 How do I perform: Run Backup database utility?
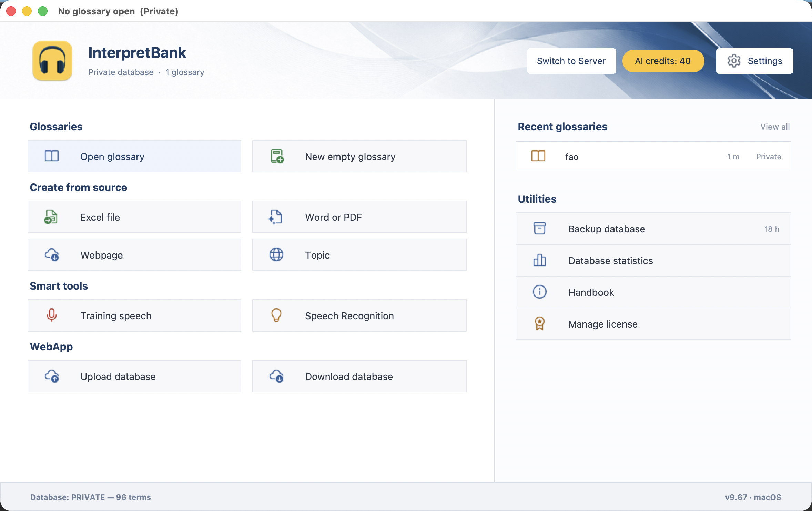(653, 229)
